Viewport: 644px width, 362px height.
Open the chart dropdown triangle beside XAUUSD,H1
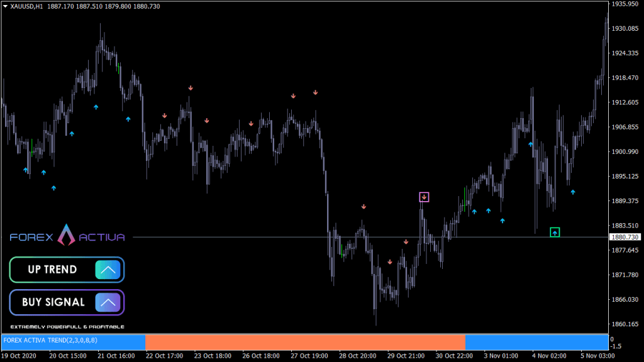(x=5, y=6)
